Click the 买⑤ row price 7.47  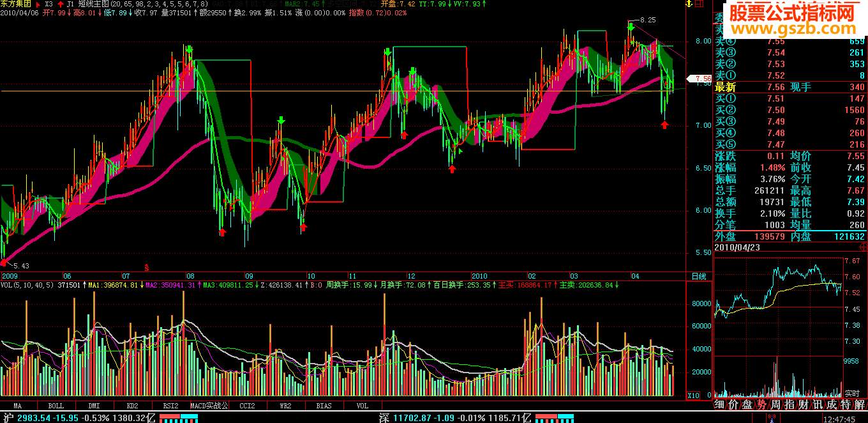tap(776, 145)
